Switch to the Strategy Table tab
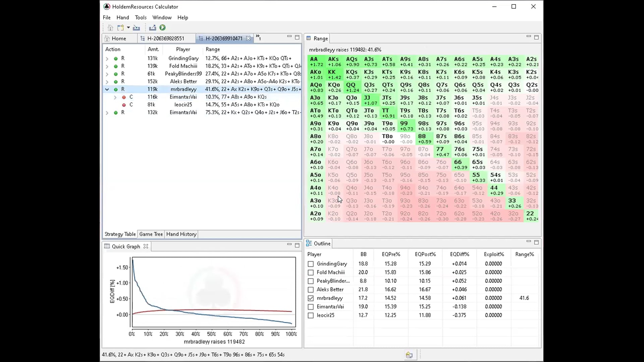The width and height of the screenshot is (644, 362). (120, 234)
